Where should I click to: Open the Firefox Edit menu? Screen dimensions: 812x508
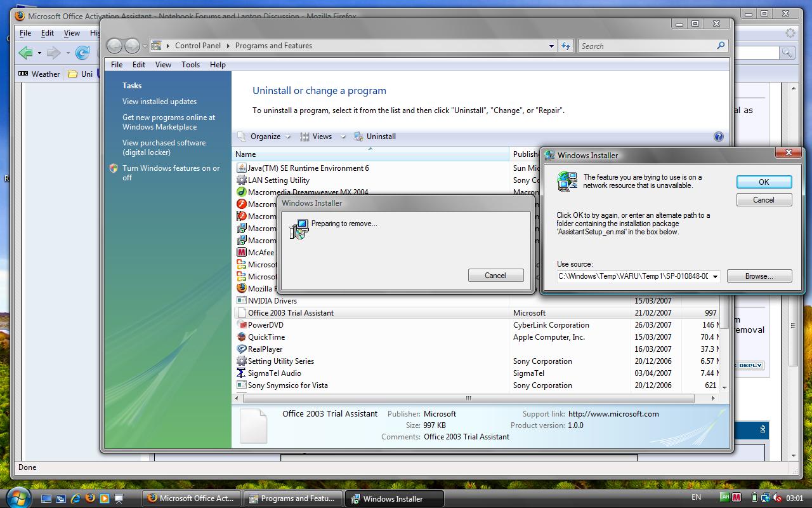click(x=48, y=33)
